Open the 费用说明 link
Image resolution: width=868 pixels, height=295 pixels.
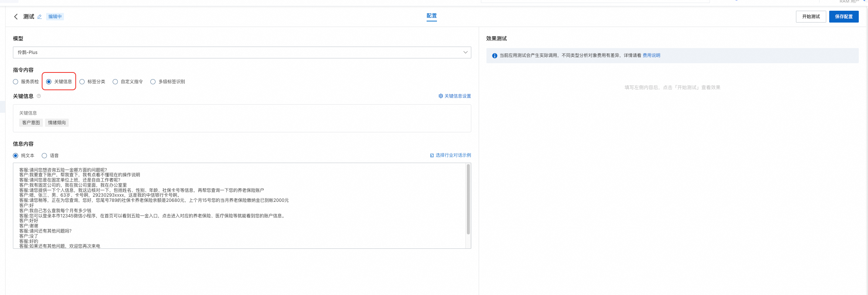click(x=652, y=55)
